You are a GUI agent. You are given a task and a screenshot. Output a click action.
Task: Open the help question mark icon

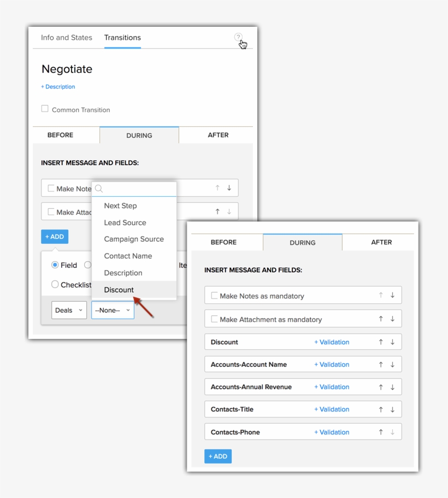(x=238, y=38)
